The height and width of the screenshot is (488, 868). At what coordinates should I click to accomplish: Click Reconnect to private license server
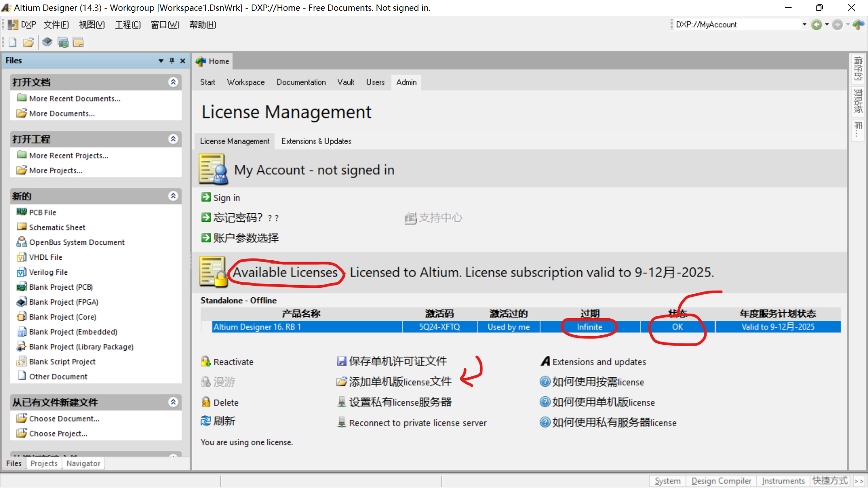(x=418, y=423)
